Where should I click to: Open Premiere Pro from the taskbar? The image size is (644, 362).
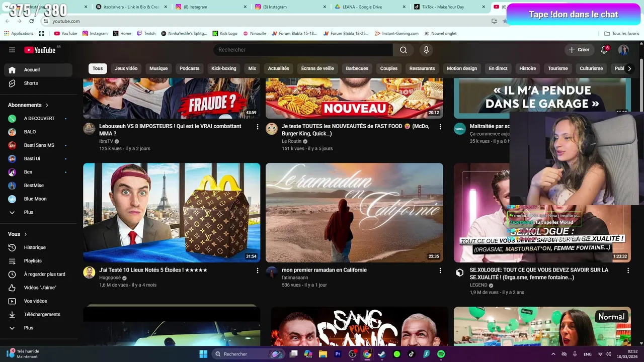pyautogui.click(x=338, y=354)
